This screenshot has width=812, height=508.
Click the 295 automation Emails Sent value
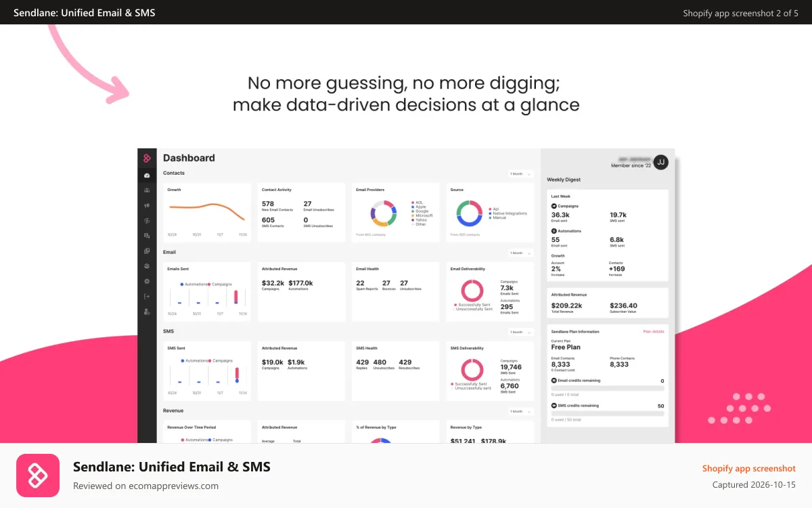507,307
